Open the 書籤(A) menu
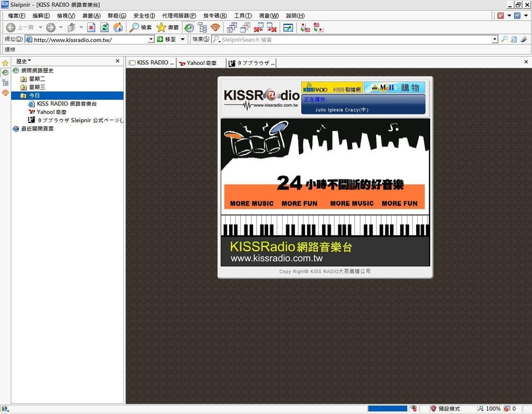Image resolution: width=532 pixels, height=414 pixels. (x=91, y=16)
